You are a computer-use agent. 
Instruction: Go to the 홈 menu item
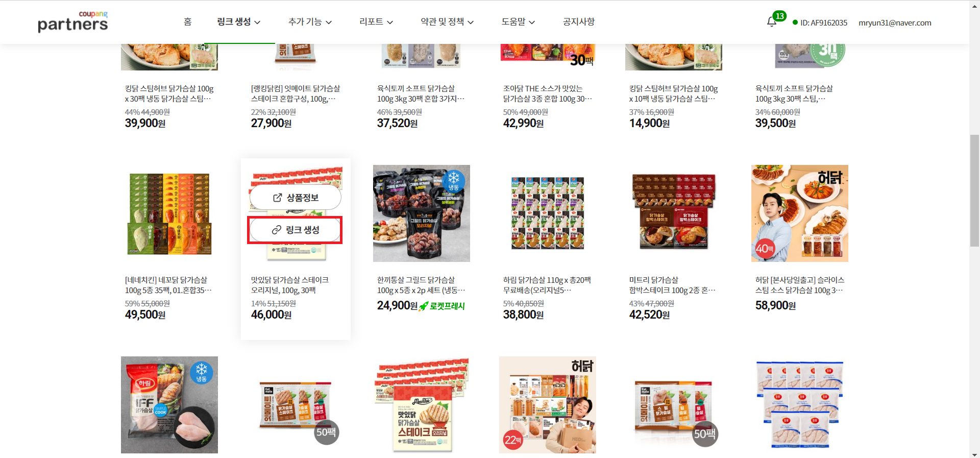pos(187,21)
